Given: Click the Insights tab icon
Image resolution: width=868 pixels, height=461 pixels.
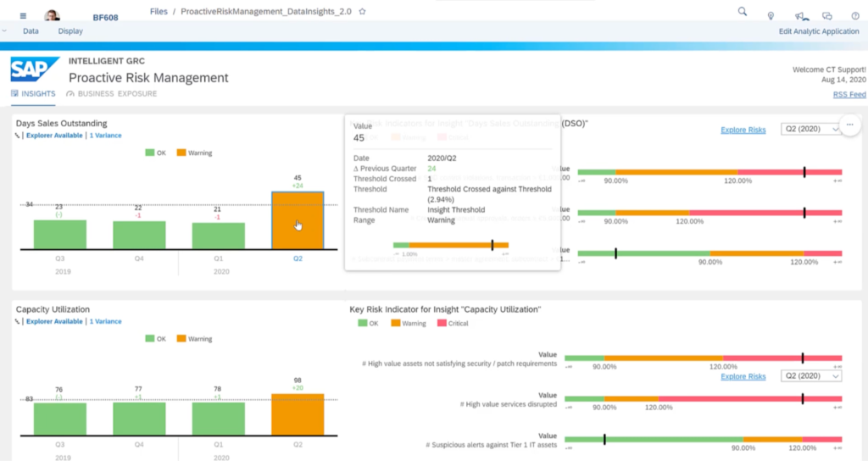Looking at the screenshot, I should (14, 93).
